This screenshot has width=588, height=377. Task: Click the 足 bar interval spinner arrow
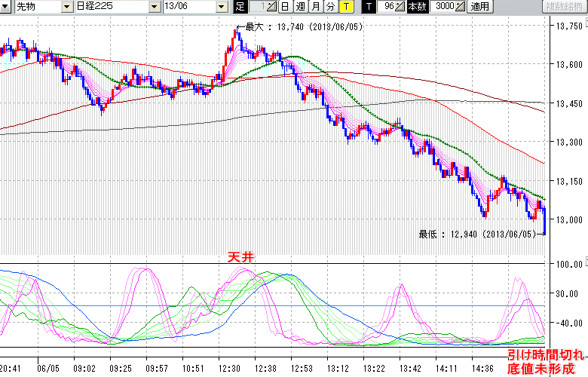point(272,7)
